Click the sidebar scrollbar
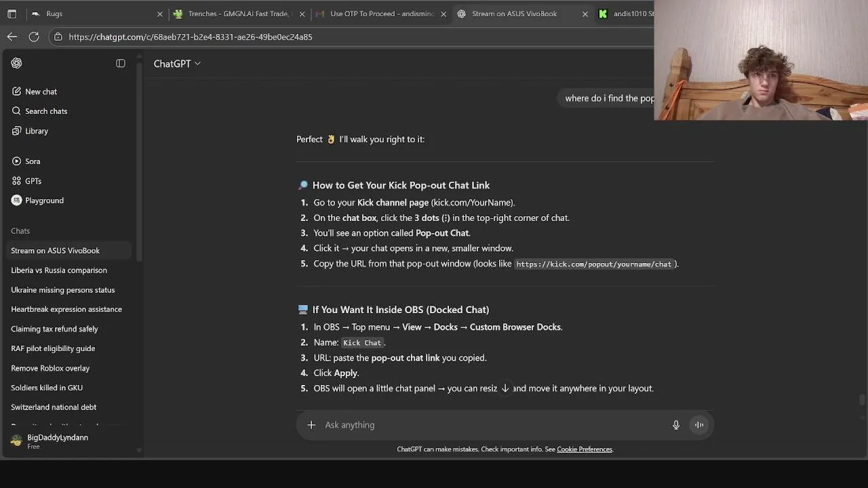This screenshot has width=868, height=488. pos(139,163)
